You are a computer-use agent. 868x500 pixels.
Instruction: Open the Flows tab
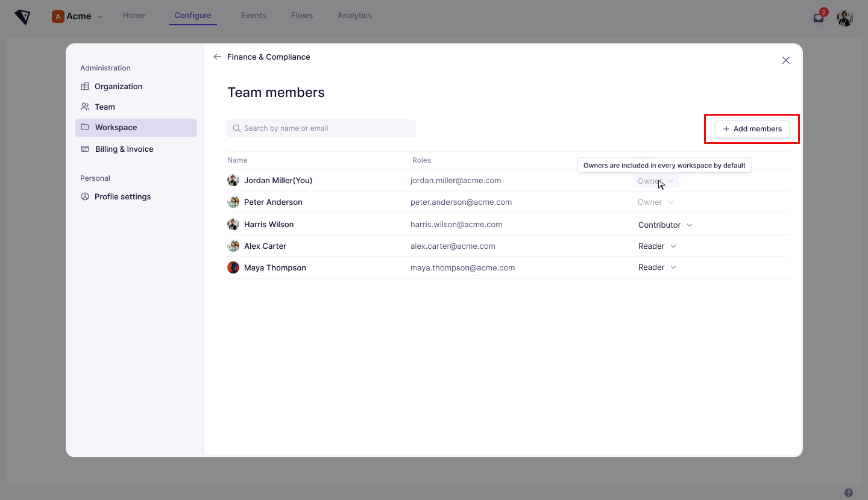tap(302, 16)
